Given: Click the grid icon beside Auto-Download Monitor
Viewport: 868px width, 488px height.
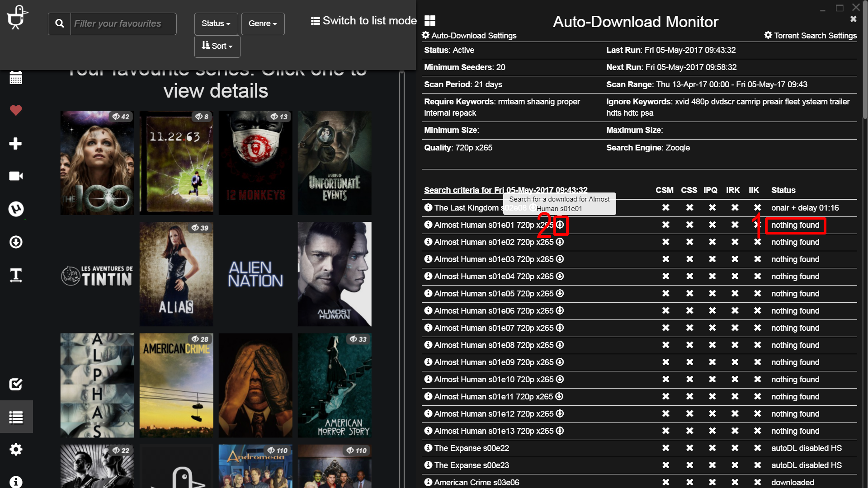Looking at the screenshot, I should [x=430, y=21].
